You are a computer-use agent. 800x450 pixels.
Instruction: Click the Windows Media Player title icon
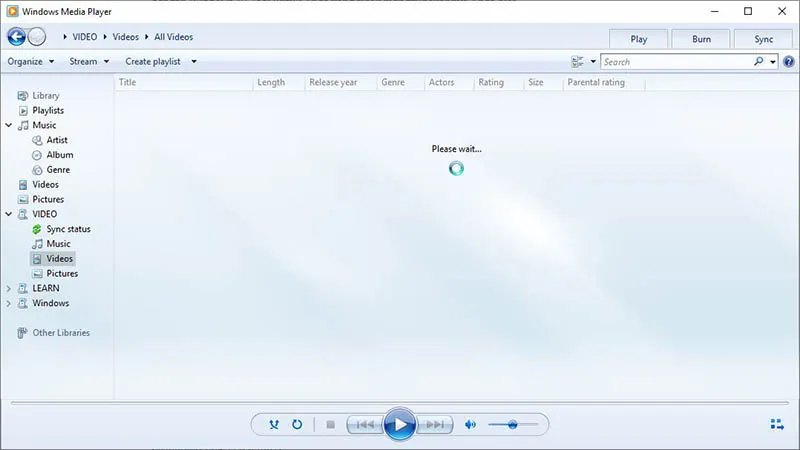point(12,11)
